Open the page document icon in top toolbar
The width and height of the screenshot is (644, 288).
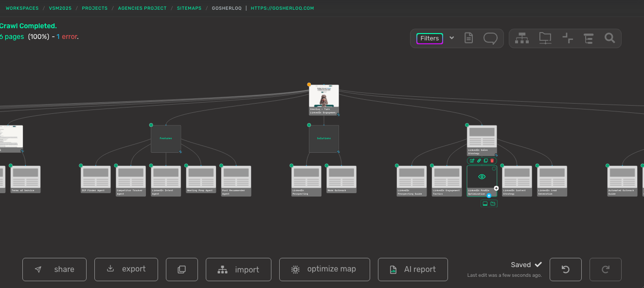468,38
